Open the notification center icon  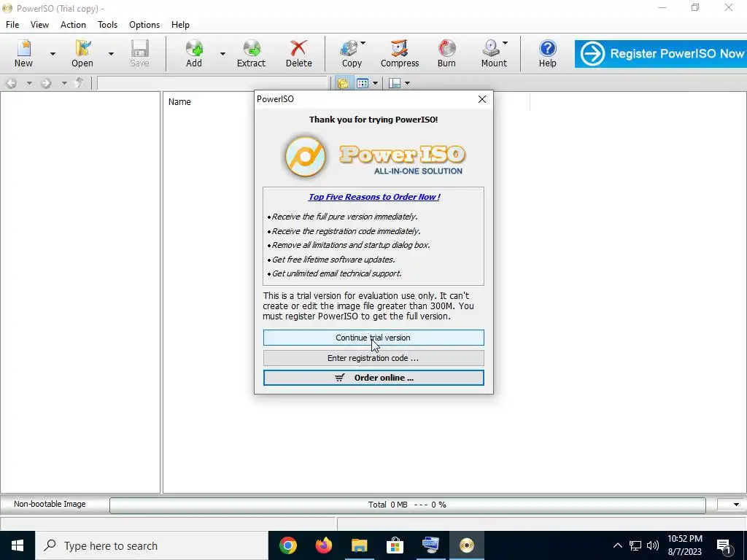724,545
